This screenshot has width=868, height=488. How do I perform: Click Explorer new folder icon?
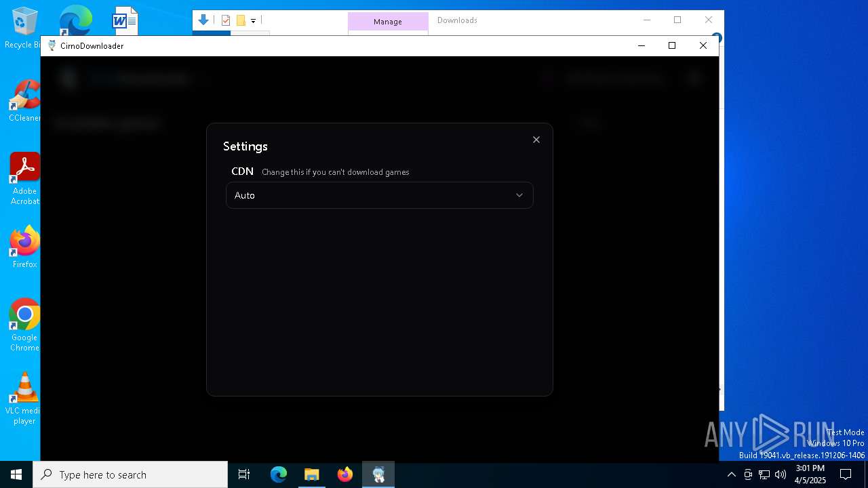coord(240,20)
